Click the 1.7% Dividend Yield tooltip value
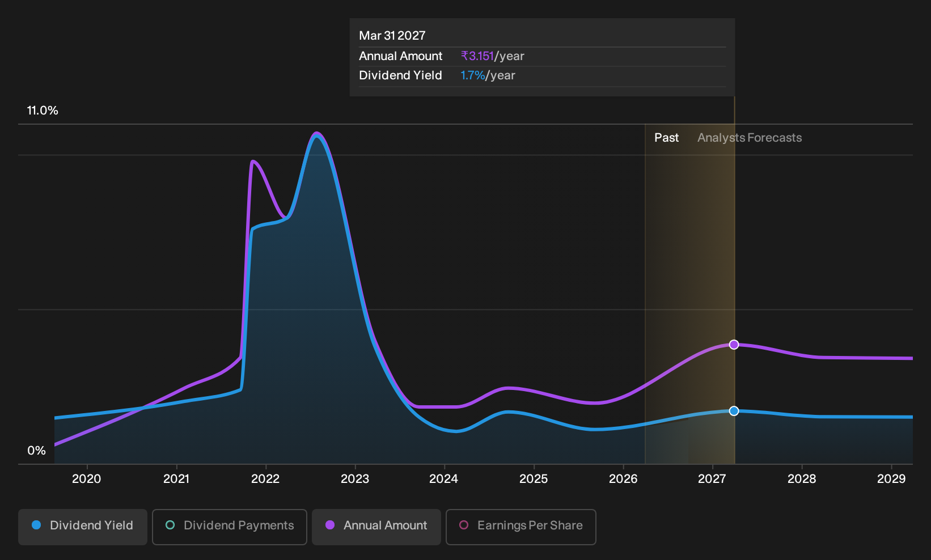Viewport: 931px width, 560px height. pos(473,75)
